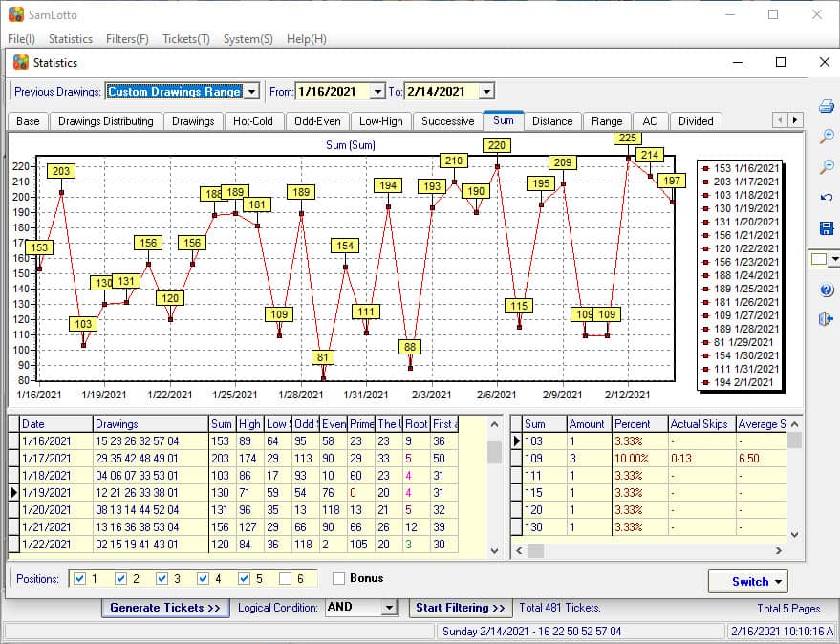
Task: Click the save floppy disk icon
Action: (826, 228)
